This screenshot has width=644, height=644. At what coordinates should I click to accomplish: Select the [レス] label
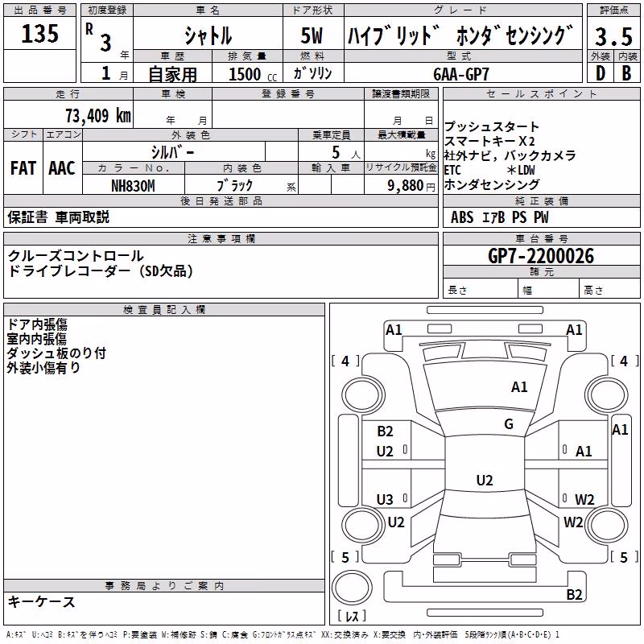[352, 616]
